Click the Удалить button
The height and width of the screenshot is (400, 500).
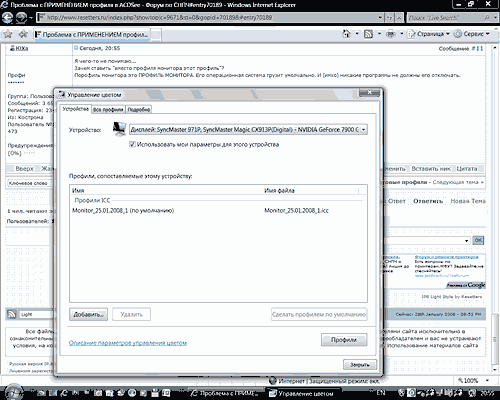[x=131, y=314]
